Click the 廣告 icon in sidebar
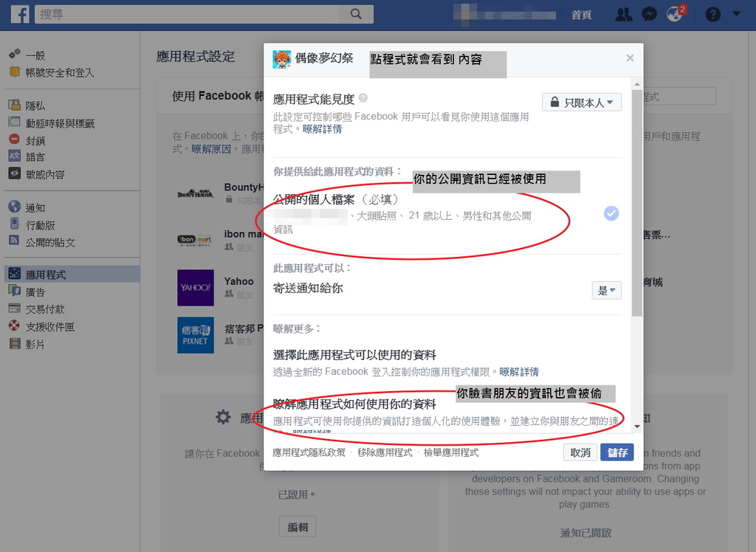Screen dimensions: 756x552 click(x=15, y=291)
